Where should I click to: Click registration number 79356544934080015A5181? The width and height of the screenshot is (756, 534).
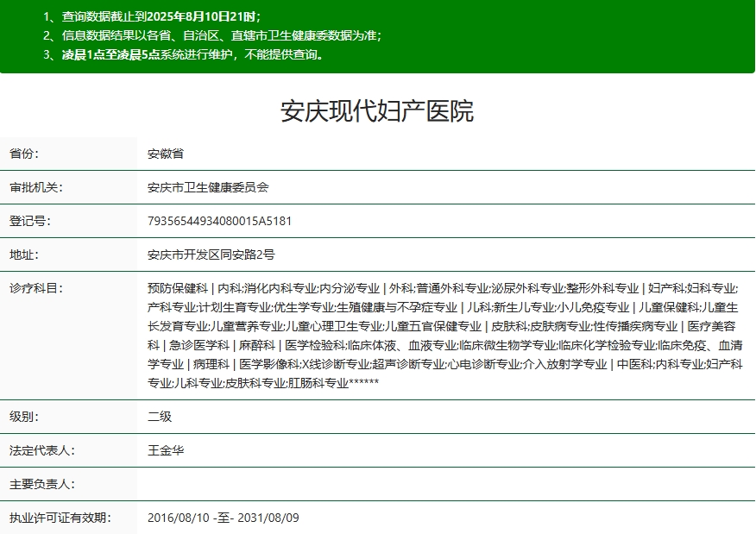click(x=219, y=221)
